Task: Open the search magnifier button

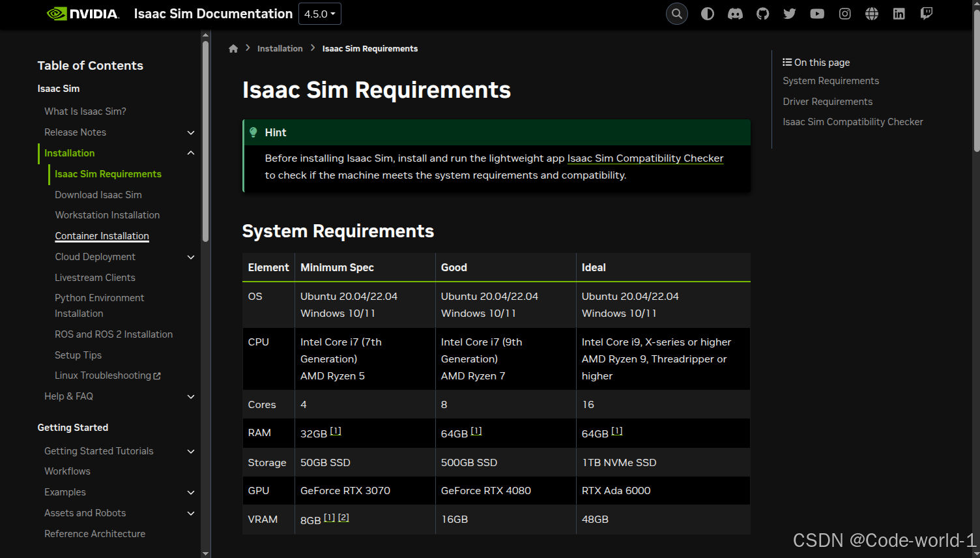Action: point(677,14)
